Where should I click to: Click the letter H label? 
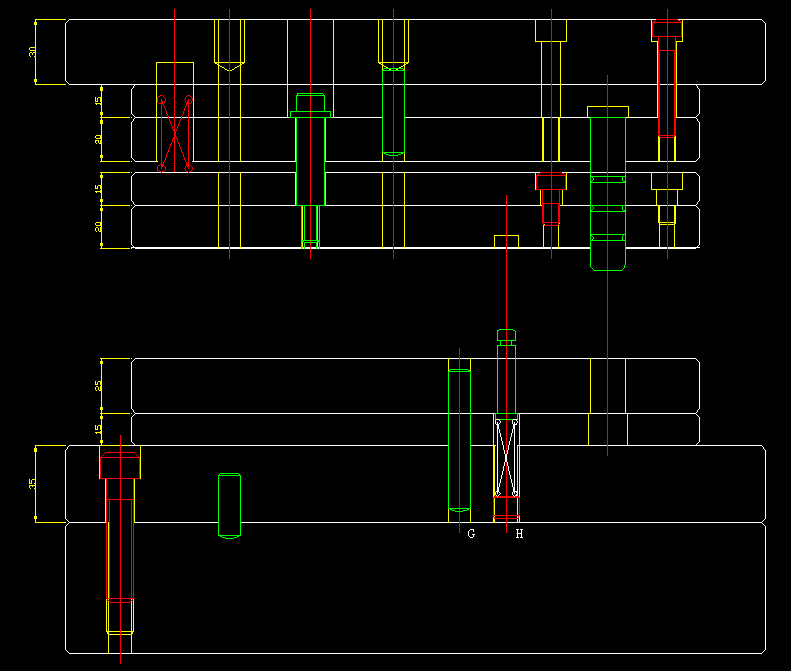pos(519,534)
